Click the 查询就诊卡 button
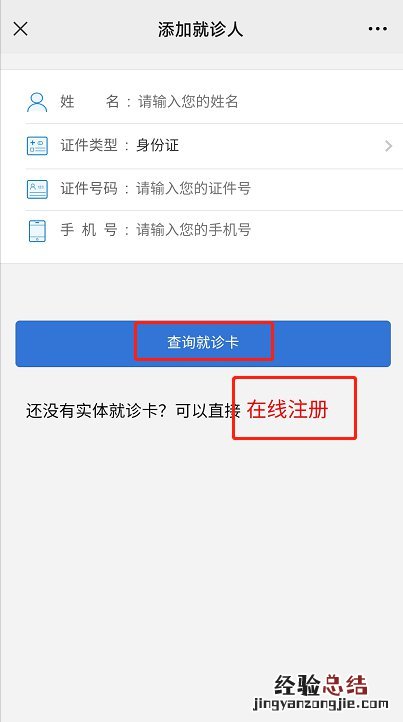This screenshot has width=403, height=722. click(203, 344)
